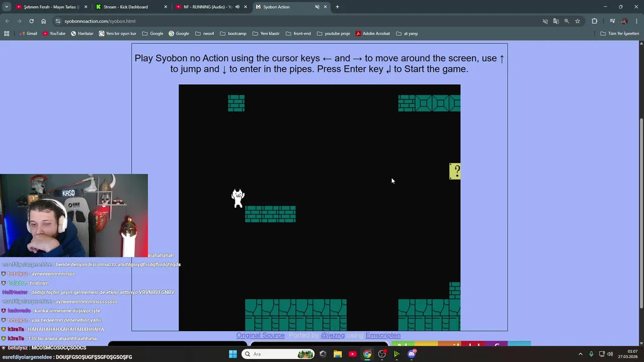Open the Yeni klasör bookmarks folder
Screen dimensions: 644x362
(x=266, y=33)
